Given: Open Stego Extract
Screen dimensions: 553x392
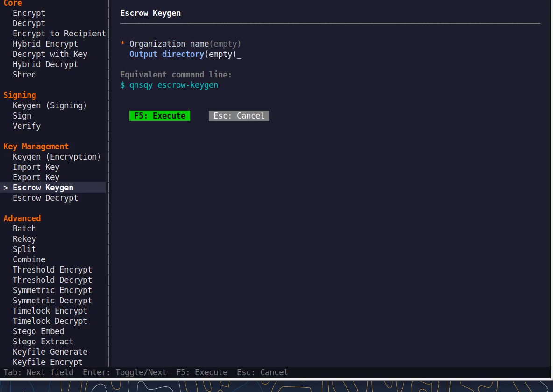Looking at the screenshot, I should pos(43,341).
